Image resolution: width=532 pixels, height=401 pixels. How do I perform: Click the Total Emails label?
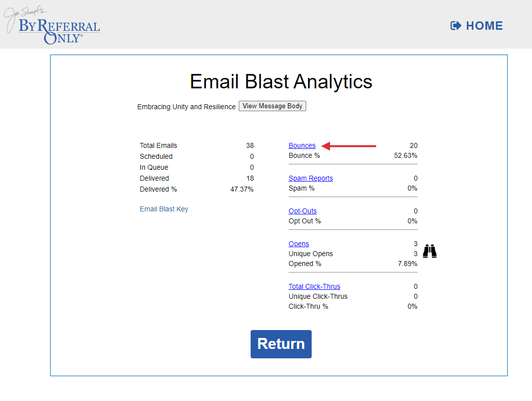coord(158,145)
